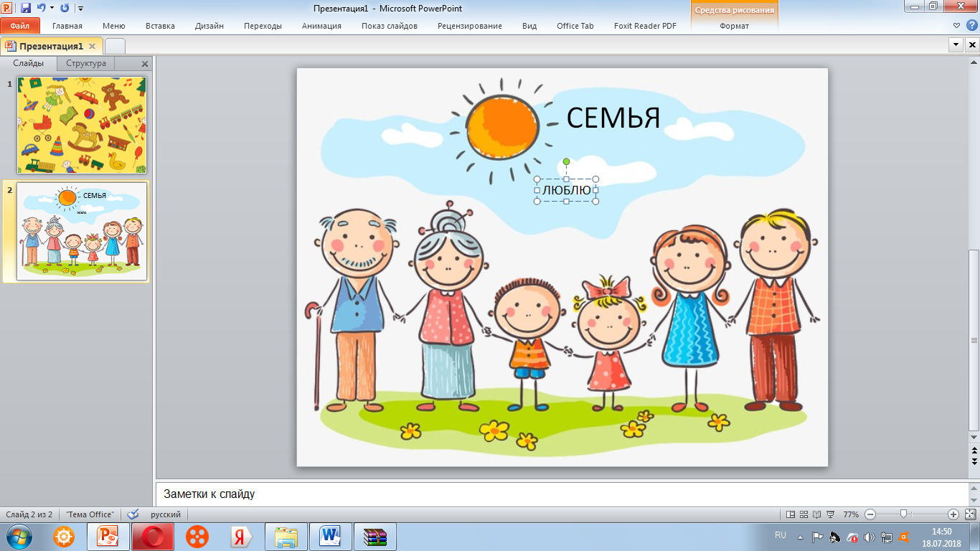Click the zoom in plus button
Image resolution: width=980 pixels, height=551 pixels.
(953, 514)
